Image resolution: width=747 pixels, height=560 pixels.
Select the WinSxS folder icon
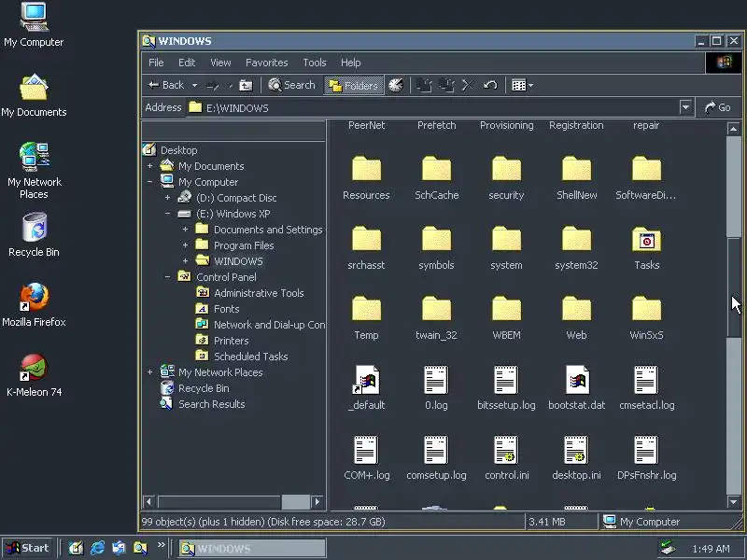pyautogui.click(x=646, y=309)
